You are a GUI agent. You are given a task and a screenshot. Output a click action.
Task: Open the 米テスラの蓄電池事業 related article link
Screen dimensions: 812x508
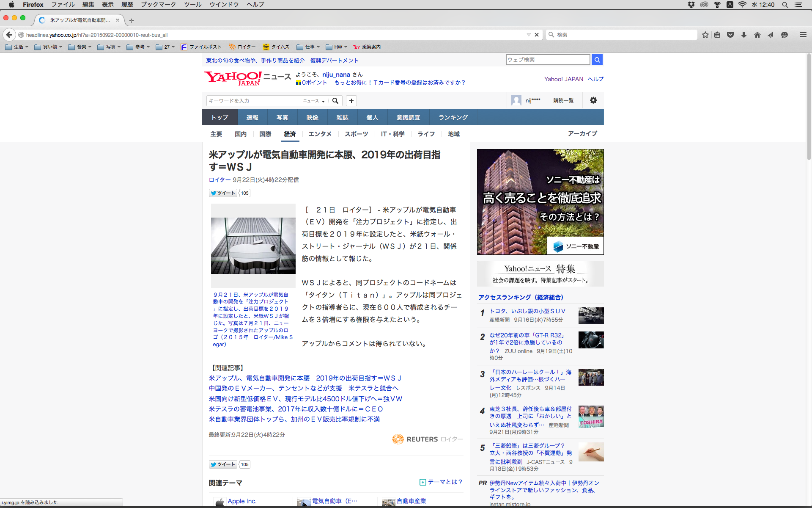click(x=296, y=409)
